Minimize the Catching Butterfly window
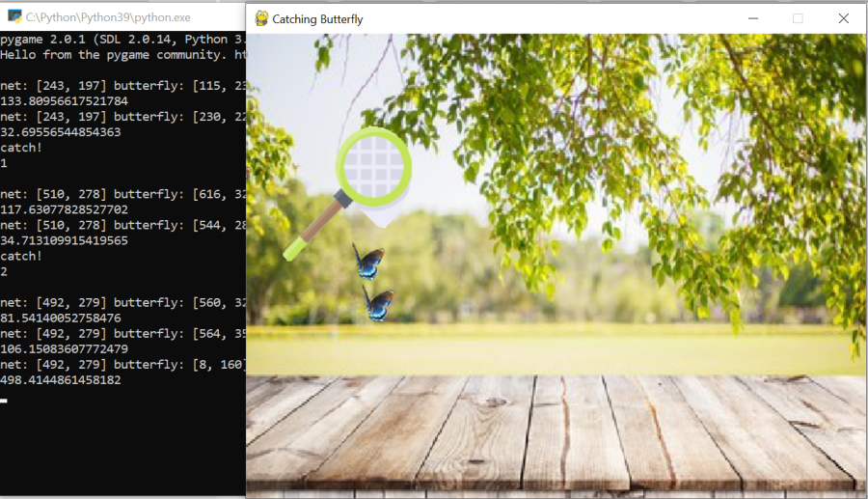The image size is (868, 499). (x=752, y=18)
